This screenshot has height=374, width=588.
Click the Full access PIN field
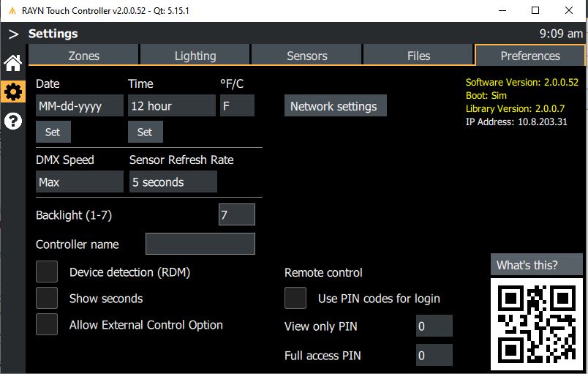tap(434, 355)
